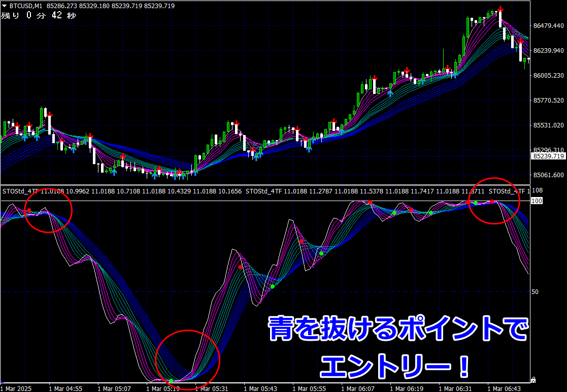Screen dimensions: 567x392
Task: Click the '1 Mar 05:43' time label
Action: point(261,389)
